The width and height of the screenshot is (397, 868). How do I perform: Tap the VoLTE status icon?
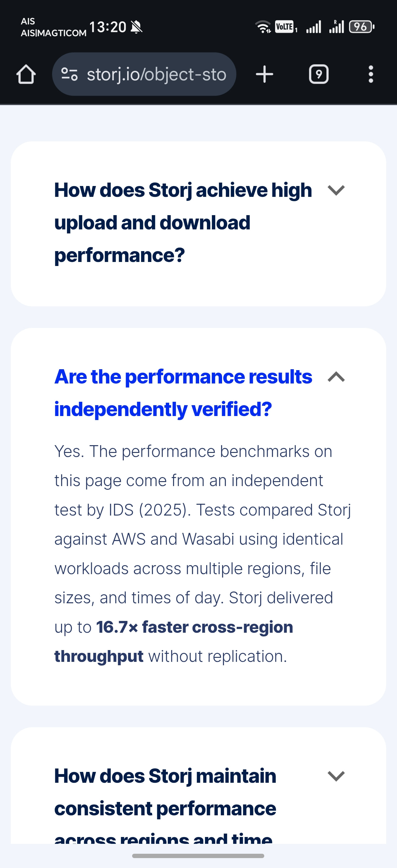[285, 27]
